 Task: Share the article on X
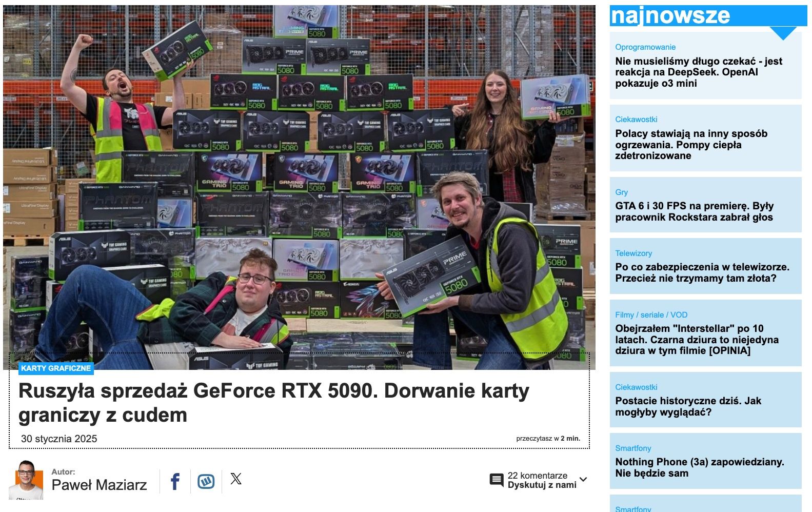pos(236,479)
